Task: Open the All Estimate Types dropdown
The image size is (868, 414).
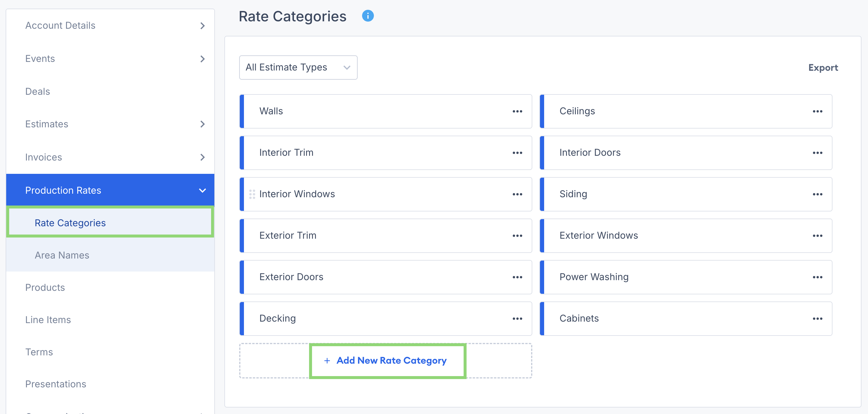Action: [x=298, y=68]
